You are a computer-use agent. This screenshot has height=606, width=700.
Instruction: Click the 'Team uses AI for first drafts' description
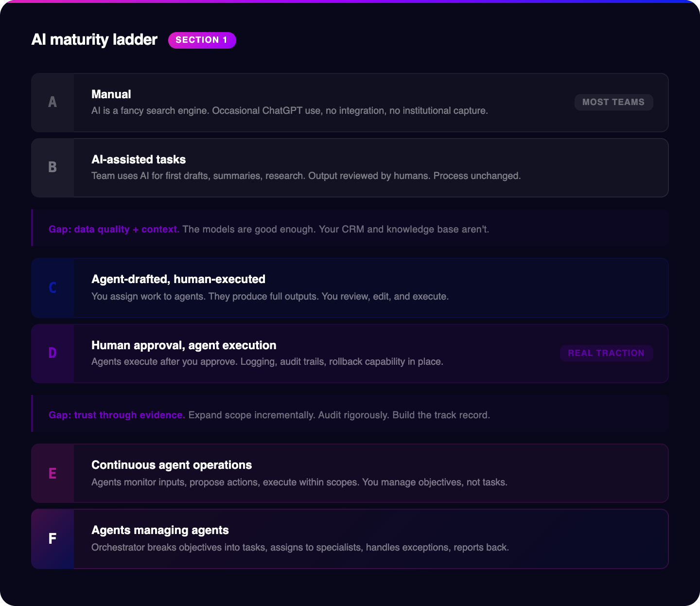coord(306,176)
